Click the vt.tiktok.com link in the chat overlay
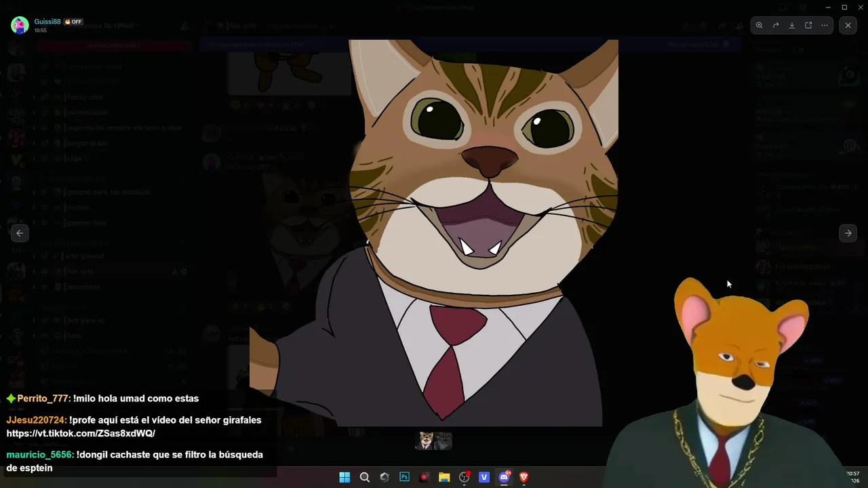The image size is (868, 488). coord(81,433)
